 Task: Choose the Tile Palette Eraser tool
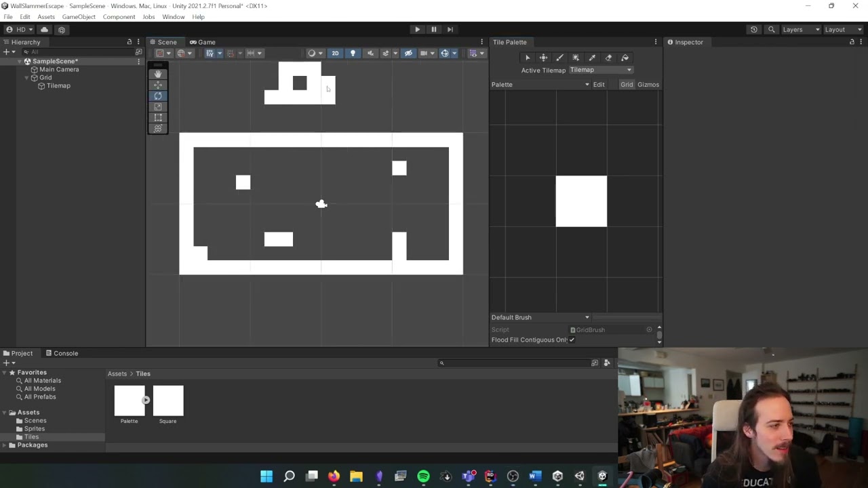[x=608, y=58]
